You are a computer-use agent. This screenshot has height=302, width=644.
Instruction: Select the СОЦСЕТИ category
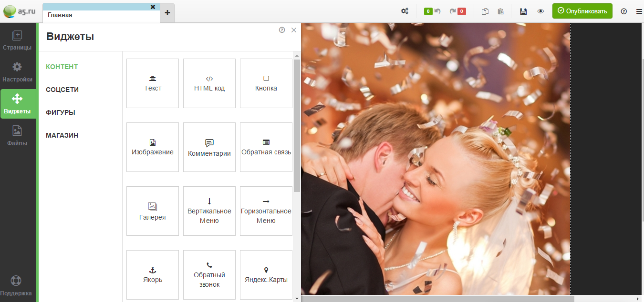[x=62, y=90]
